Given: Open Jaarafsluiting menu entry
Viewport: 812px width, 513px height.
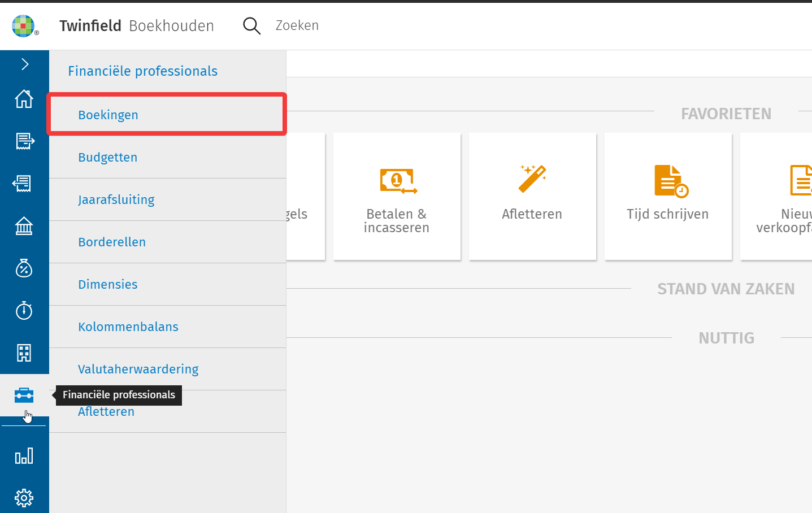Looking at the screenshot, I should 116,199.
